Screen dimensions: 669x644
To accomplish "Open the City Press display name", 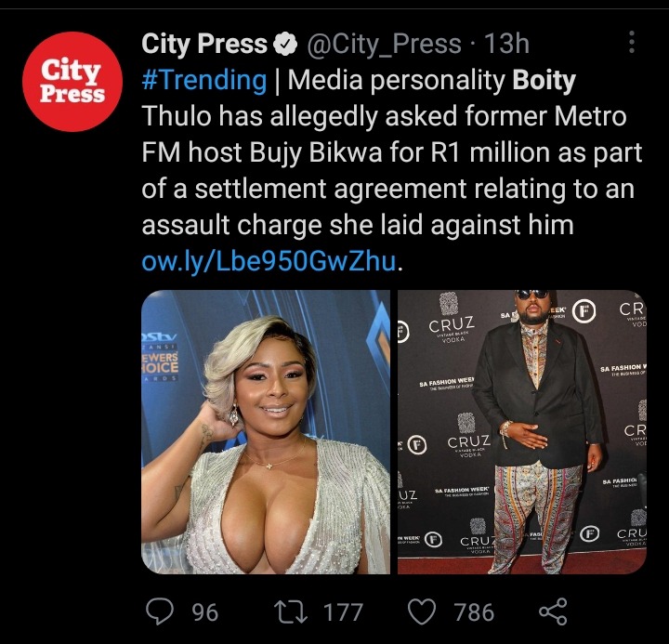I will [x=203, y=44].
